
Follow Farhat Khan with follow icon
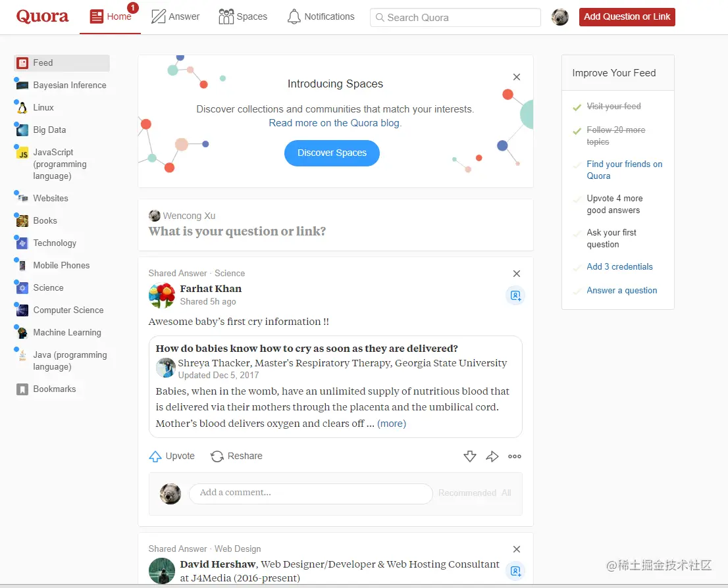click(515, 295)
